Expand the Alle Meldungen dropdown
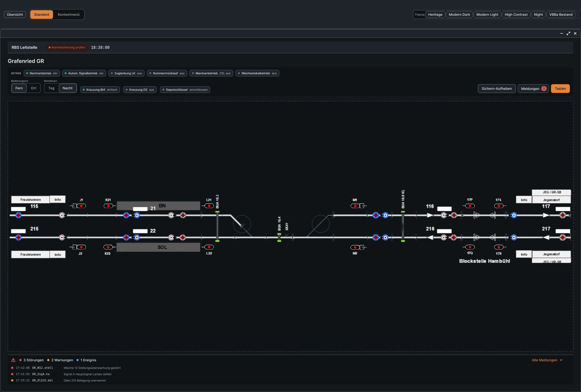Image resolution: width=581 pixels, height=392 pixels. (547, 360)
